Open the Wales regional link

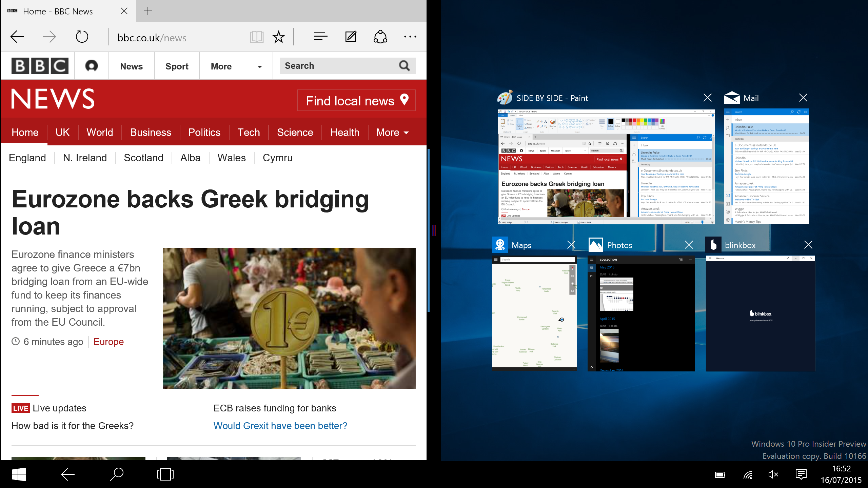[x=232, y=158]
